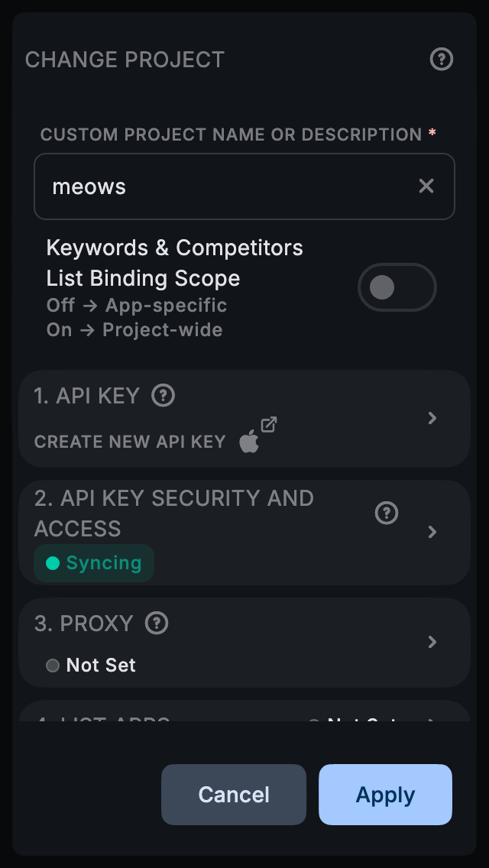The width and height of the screenshot is (489, 868).
Task: Expand the Proxy section chevron
Action: click(432, 642)
